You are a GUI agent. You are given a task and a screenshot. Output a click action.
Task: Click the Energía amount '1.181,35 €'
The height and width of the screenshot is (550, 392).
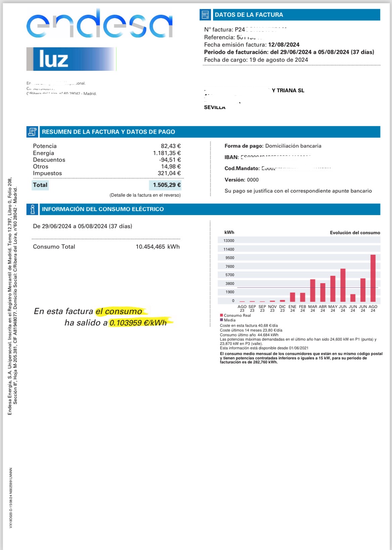[167, 153]
